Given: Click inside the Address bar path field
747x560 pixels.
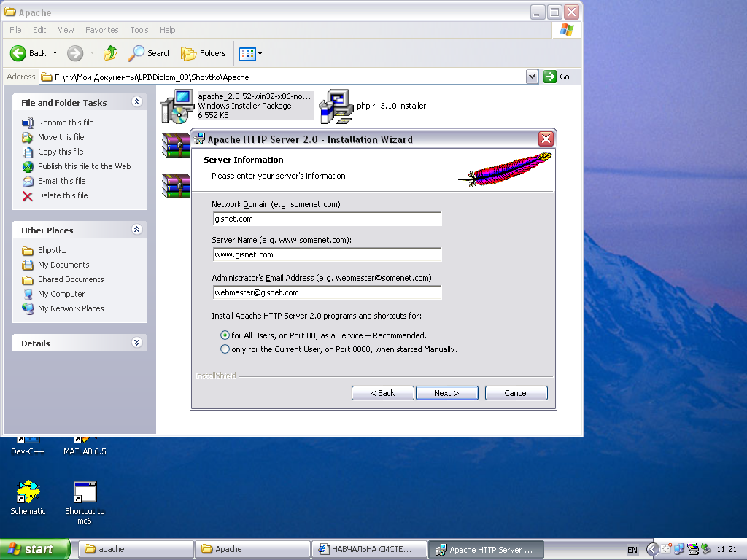Looking at the screenshot, I should click(283, 77).
